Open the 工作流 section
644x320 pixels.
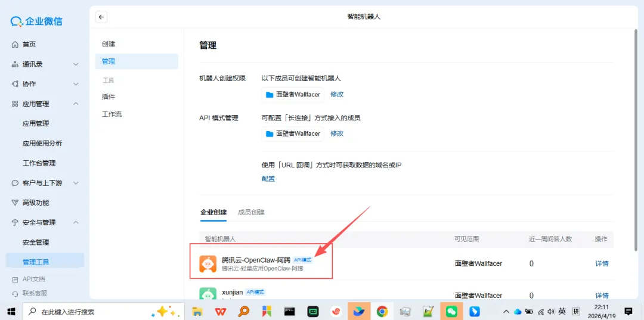pyautogui.click(x=112, y=114)
